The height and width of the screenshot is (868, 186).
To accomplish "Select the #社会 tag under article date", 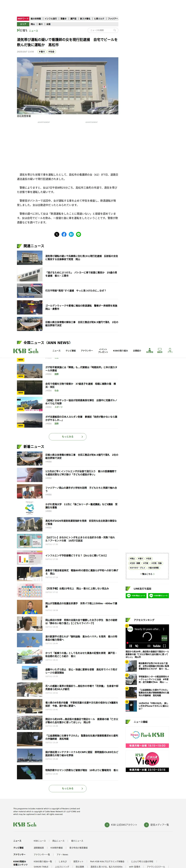I will pyautogui.click(x=51, y=52).
